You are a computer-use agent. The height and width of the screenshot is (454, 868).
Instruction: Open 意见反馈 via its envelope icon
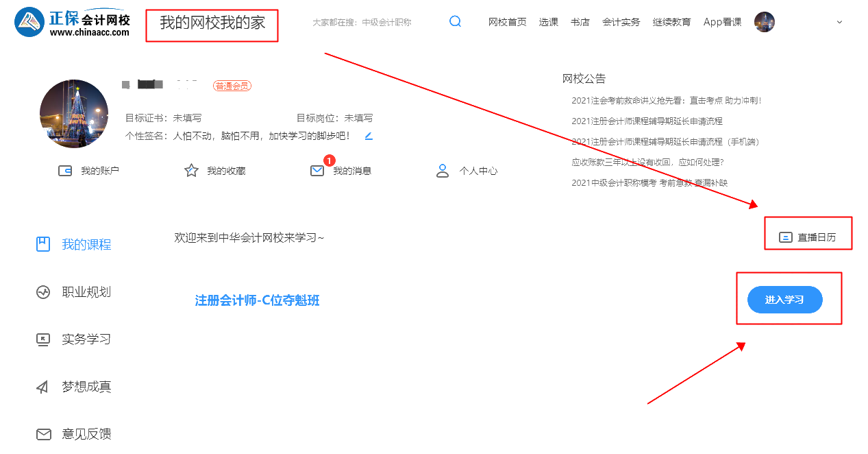pos(43,433)
